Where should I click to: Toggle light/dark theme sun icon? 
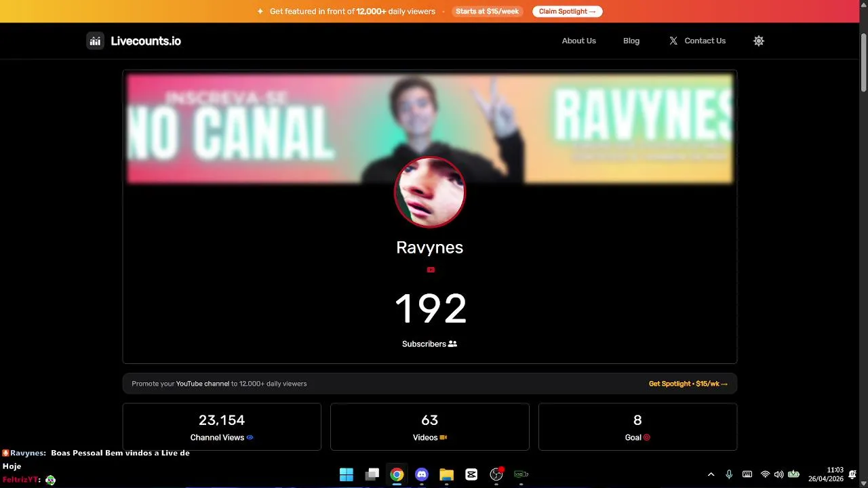759,41
